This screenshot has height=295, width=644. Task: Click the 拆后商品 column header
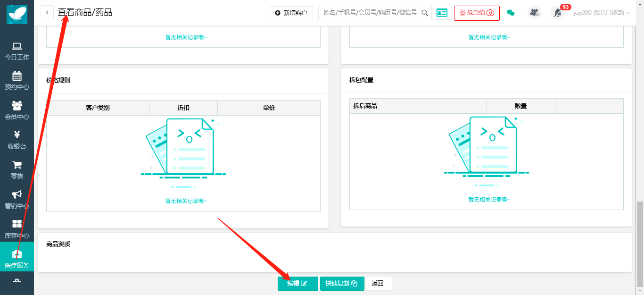click(x=418, y=106)
